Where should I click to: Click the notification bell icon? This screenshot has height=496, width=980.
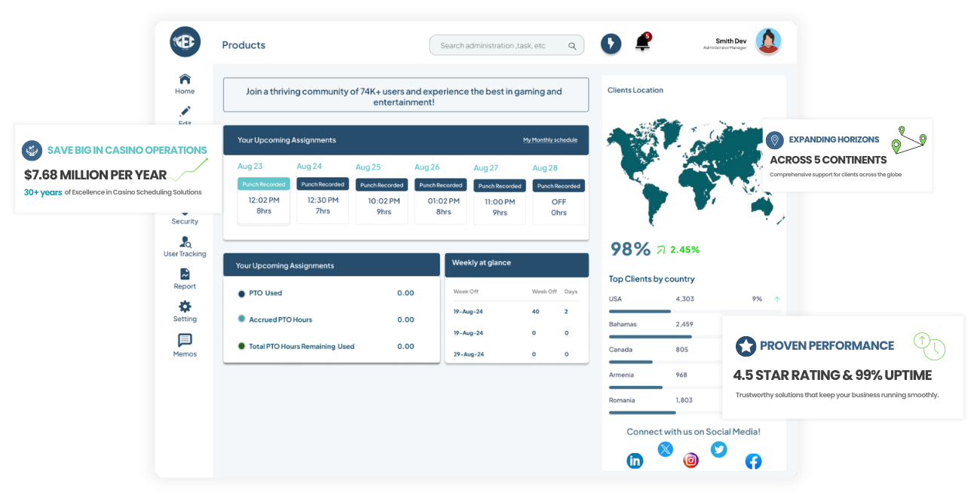(642, 43)
